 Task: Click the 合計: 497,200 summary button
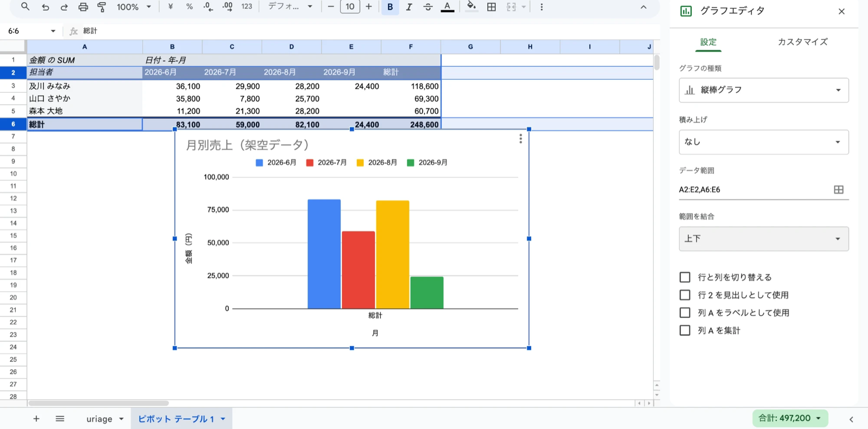[790, 418]
